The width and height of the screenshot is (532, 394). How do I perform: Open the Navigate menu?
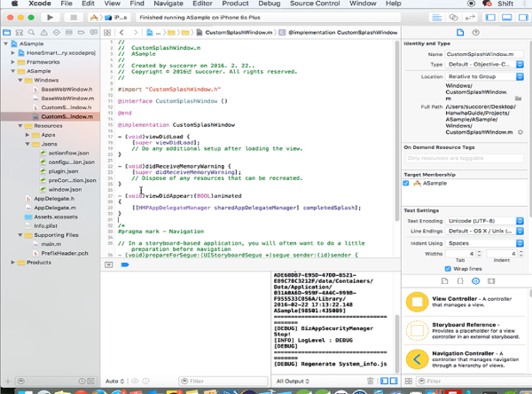click(x=168, y=4)
